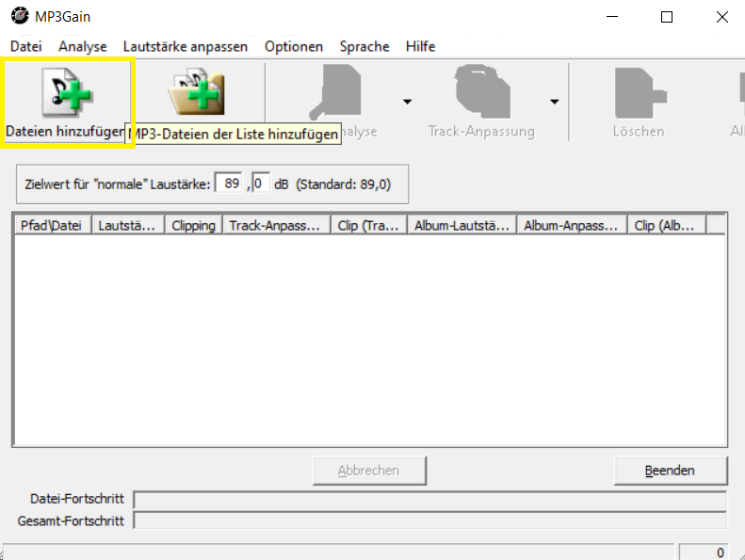
Task: Expand the Analyse button dropdown arrow
Action: point(407,102)
